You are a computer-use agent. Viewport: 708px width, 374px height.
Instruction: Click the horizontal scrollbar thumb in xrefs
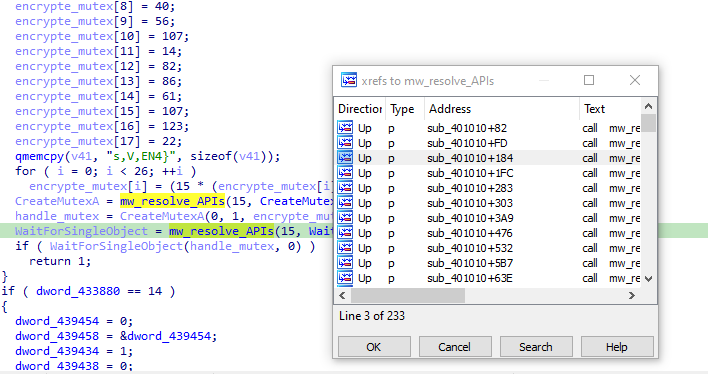pyautogui.click(x=408, y=295)
